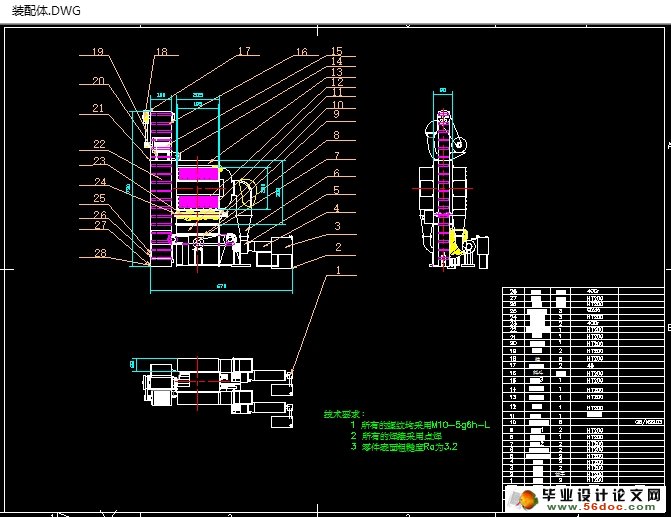The width and height of the screenshot is (671, 517).
Task: Click callout number 20
Action: tap(98, 80)
